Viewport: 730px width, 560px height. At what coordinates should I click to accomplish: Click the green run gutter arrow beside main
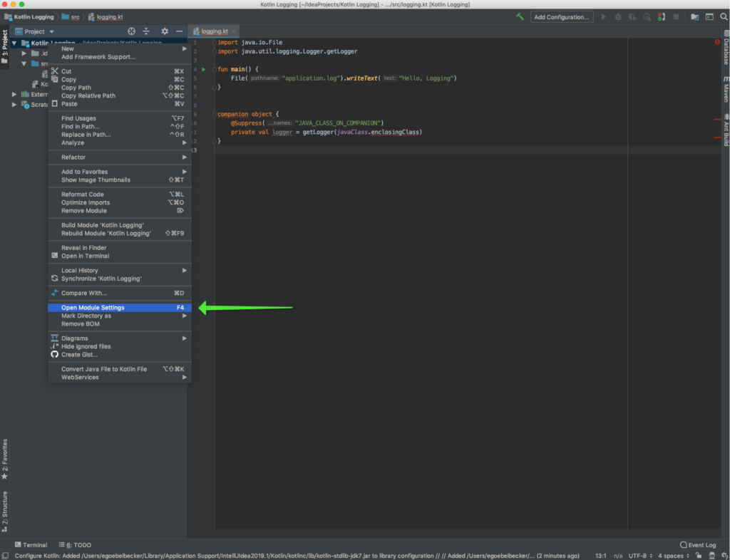203,70
